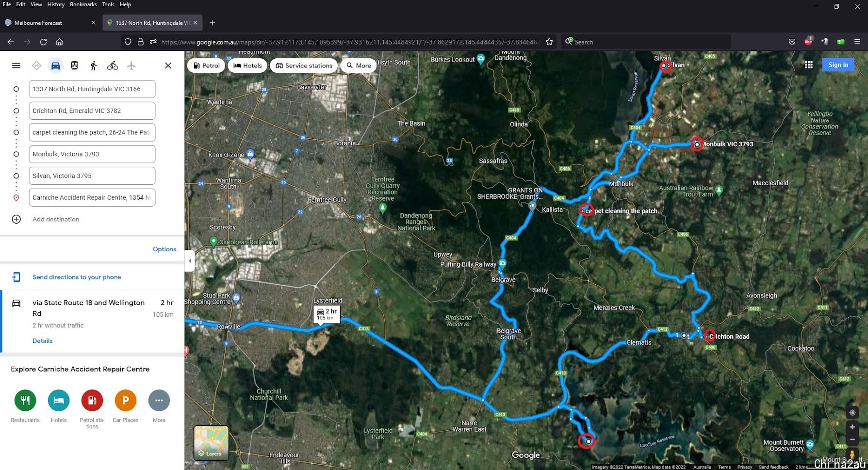Zoom out on the map
Screen dimensions: 868x470
click(852, 439)
